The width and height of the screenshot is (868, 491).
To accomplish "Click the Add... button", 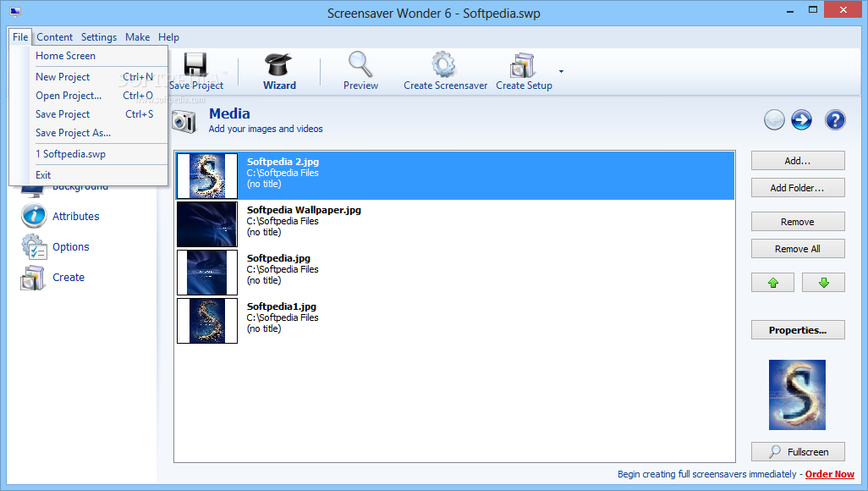I will point(798,161).
